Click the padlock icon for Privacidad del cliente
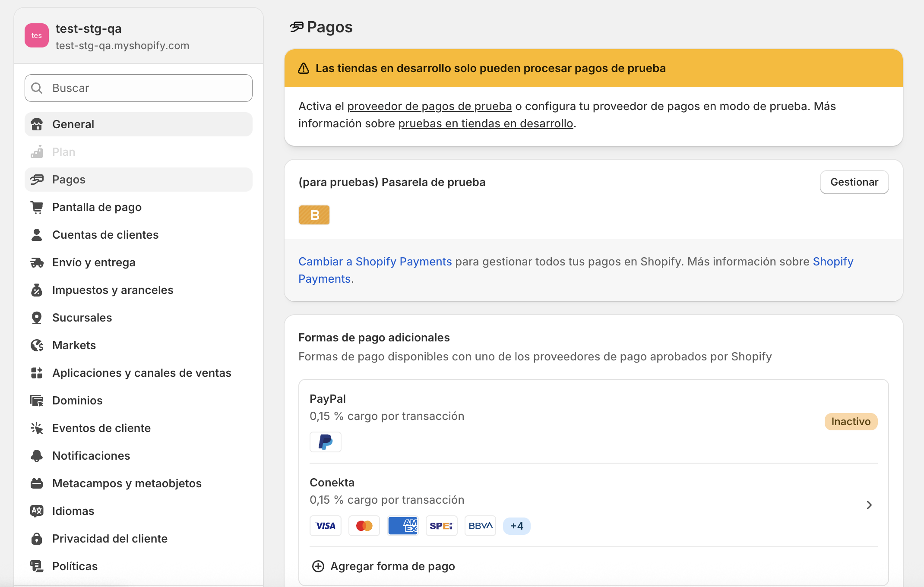924x587 pixels. [37, 539]
